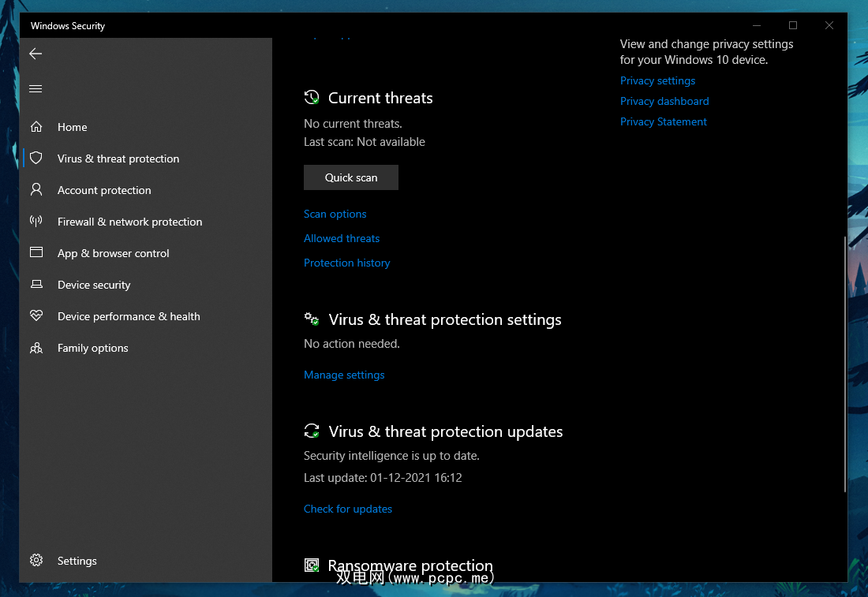The image size is (868, 597).
Task: Click the Home house icon
Action: [36, 127]
